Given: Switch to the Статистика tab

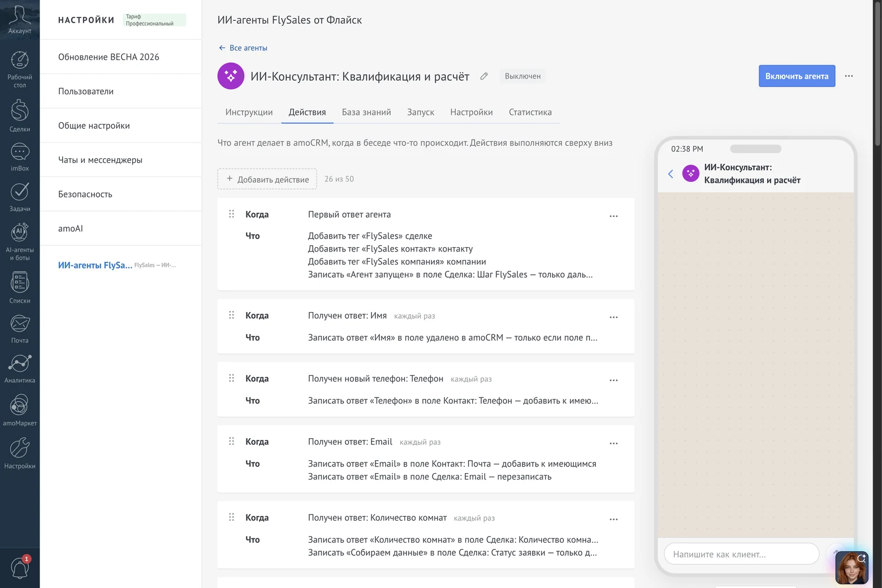Looking at the screenshot, I should tap(530, 112).
